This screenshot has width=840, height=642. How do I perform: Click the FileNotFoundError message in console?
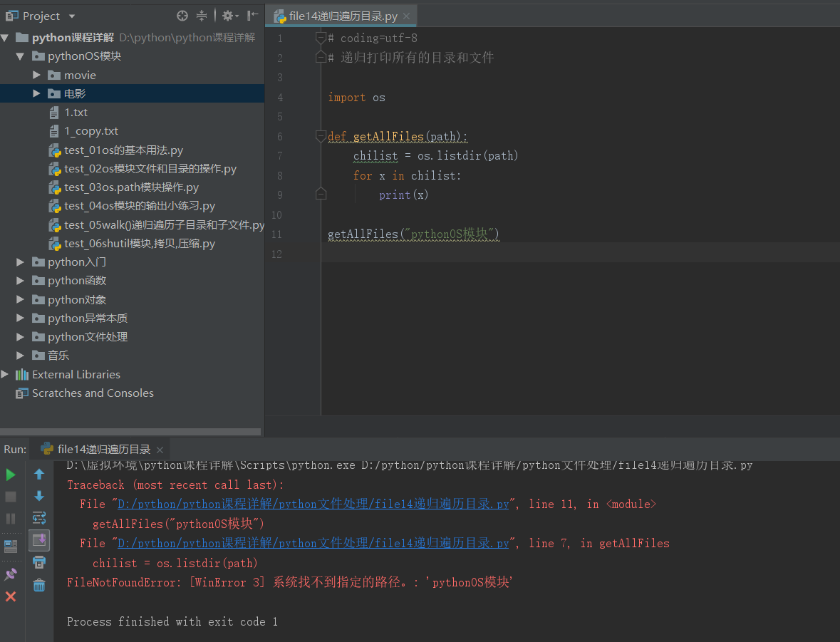pos(290,583)
